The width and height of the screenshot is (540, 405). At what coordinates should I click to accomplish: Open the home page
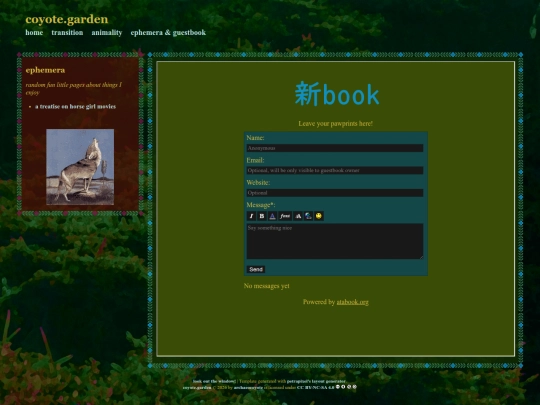click(34, 33)
